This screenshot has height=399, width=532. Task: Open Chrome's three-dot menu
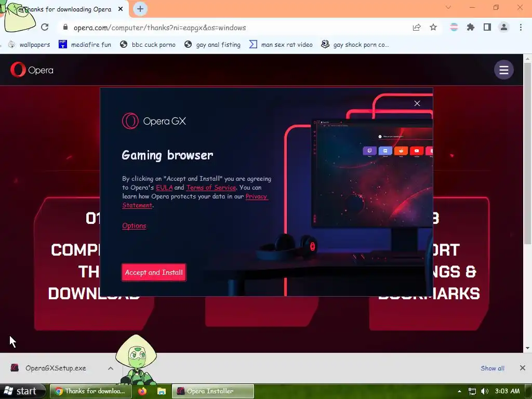pyautogui.click(x=521, y=27)
